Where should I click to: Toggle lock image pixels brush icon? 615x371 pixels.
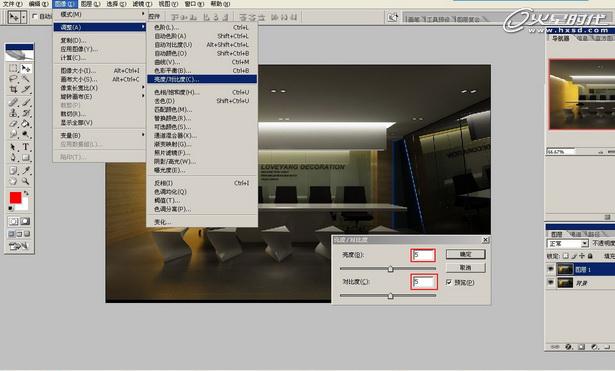pyautogui.click(x=574, y=256)
